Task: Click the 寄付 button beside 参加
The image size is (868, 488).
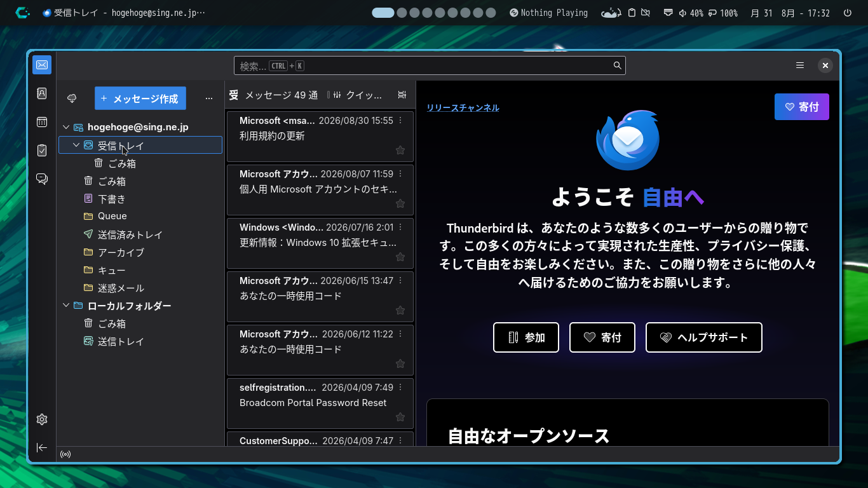Action: pyautogui.click(x=602, y=337)
